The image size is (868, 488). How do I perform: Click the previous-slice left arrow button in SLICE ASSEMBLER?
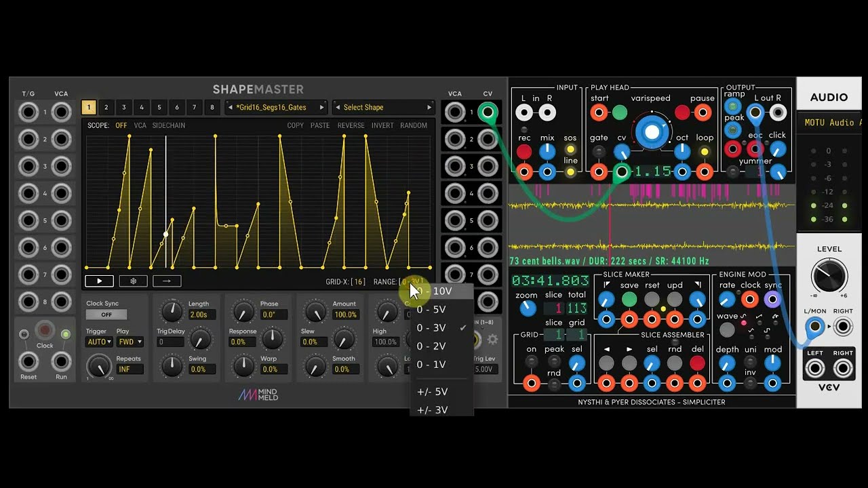click(x=607, y=363)
